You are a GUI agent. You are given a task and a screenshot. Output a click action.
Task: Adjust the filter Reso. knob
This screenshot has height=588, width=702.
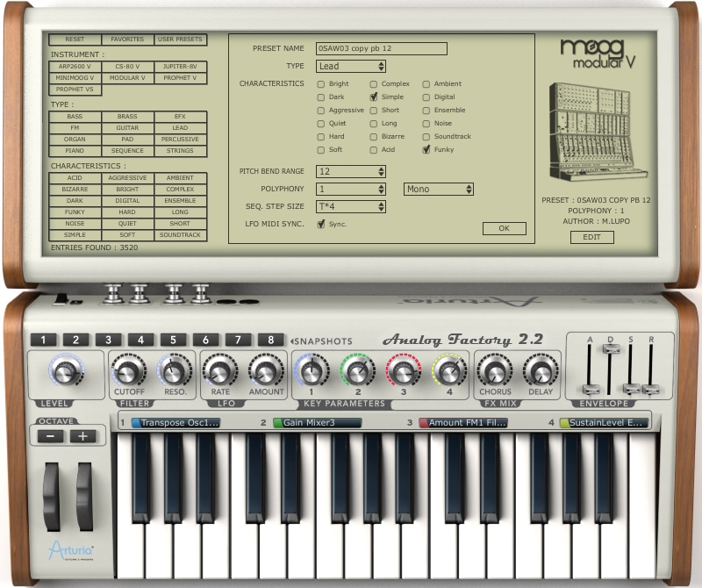(x=175, y=371)
